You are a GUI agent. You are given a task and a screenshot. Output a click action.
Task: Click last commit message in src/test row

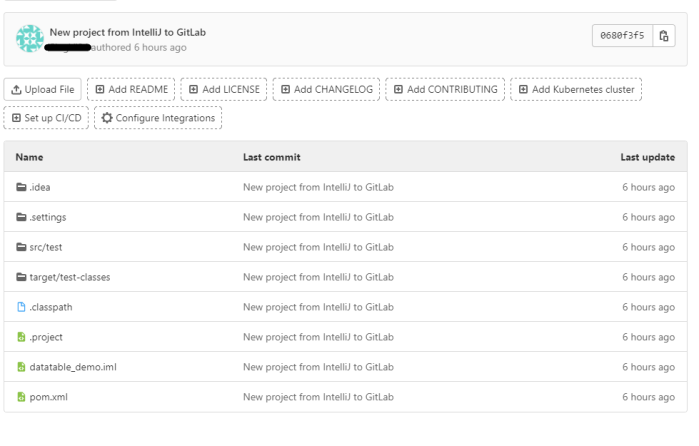[x=318, y=247]
